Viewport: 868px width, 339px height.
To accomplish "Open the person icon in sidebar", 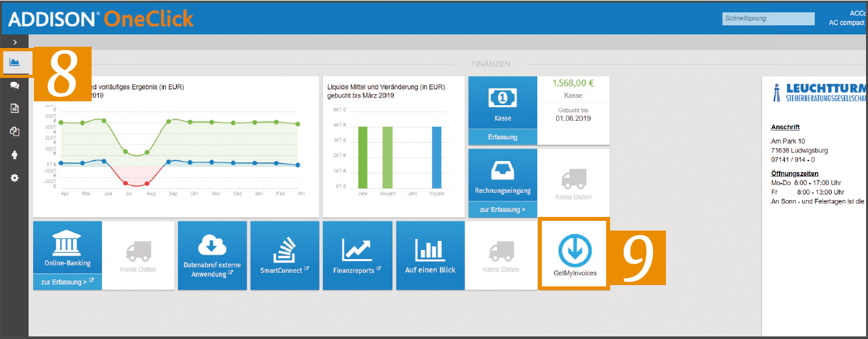I will pyautogui.click(x=14, y=155).
